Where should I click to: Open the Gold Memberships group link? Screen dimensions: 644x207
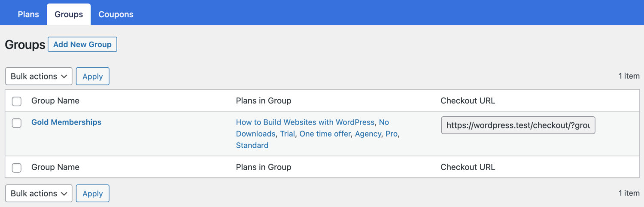click(x=66, y=122)
